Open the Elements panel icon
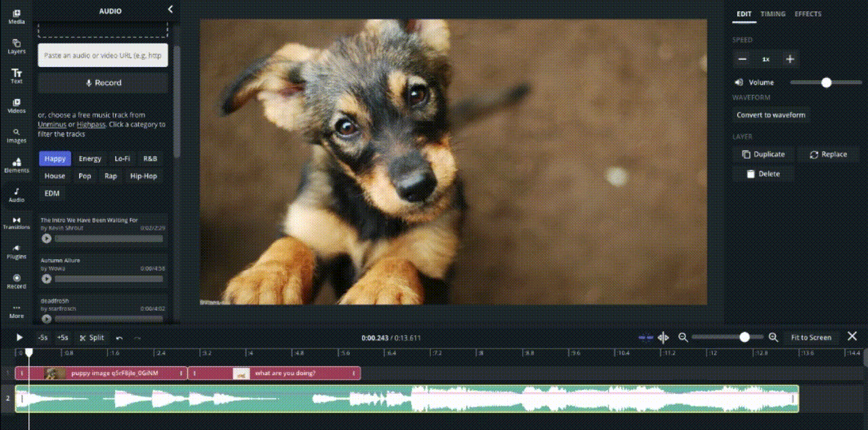The height and width of the screenshot is (430, 868). tap(16, 165)
